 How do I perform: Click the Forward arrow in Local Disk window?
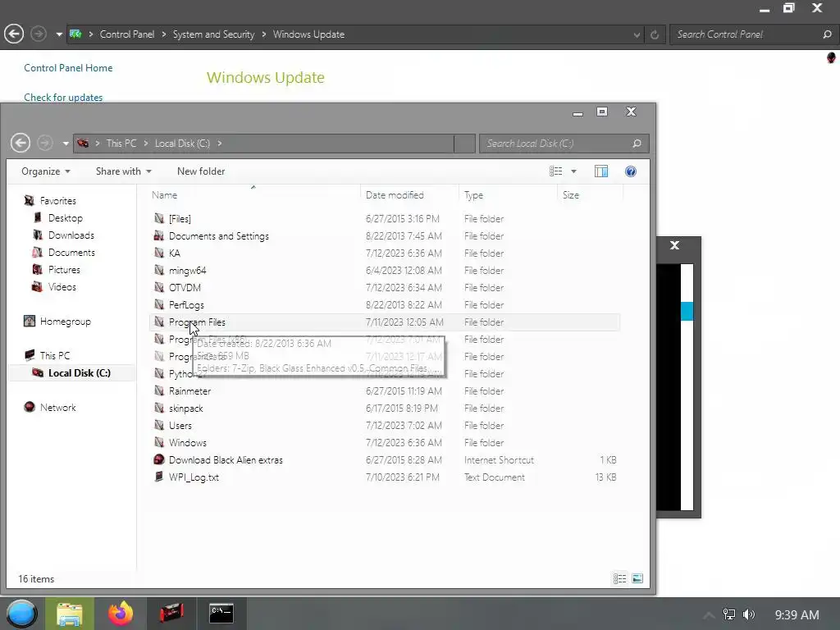(x=45, y=143)
